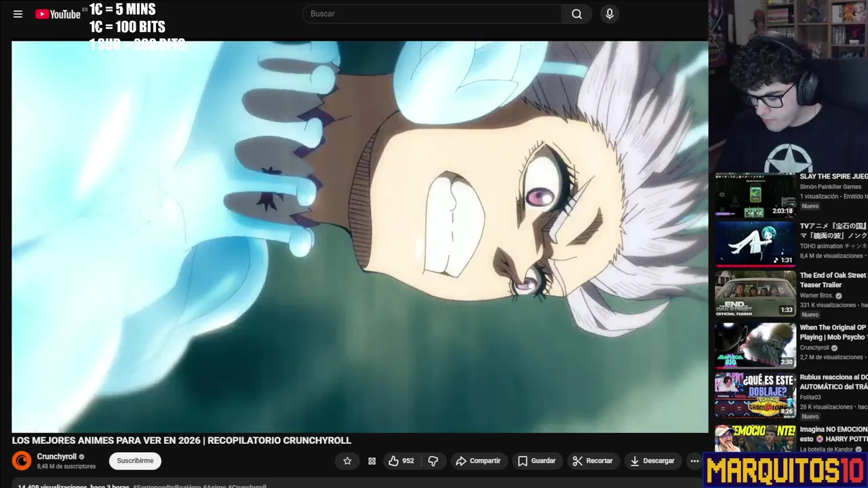
Task: Start voice search with the microphone icon
Action: [610, 14]
